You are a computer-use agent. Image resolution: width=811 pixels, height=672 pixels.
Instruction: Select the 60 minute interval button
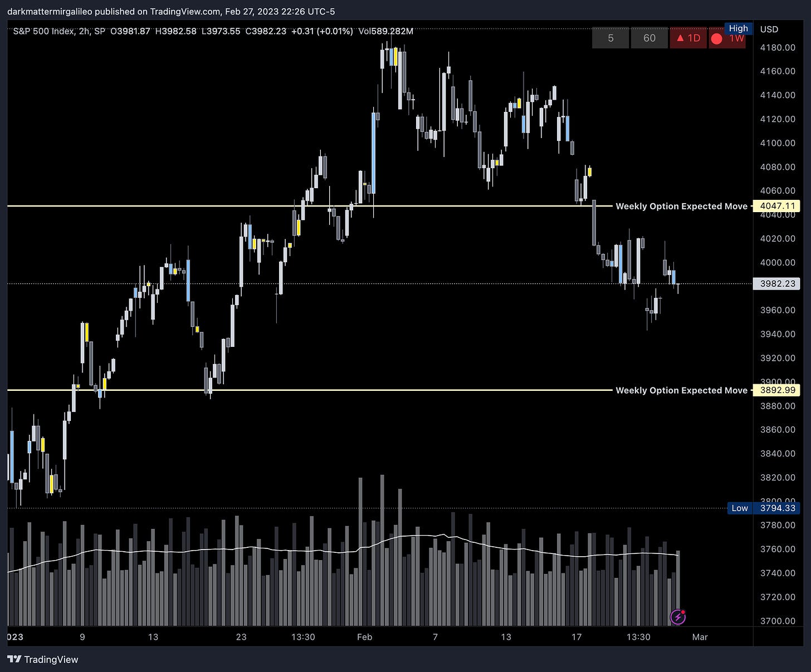click(649, 38)
